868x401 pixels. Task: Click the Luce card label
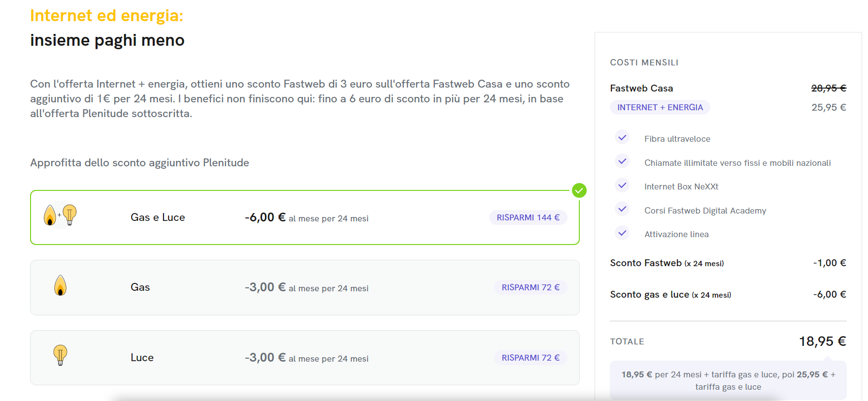[x=142, y=358]
